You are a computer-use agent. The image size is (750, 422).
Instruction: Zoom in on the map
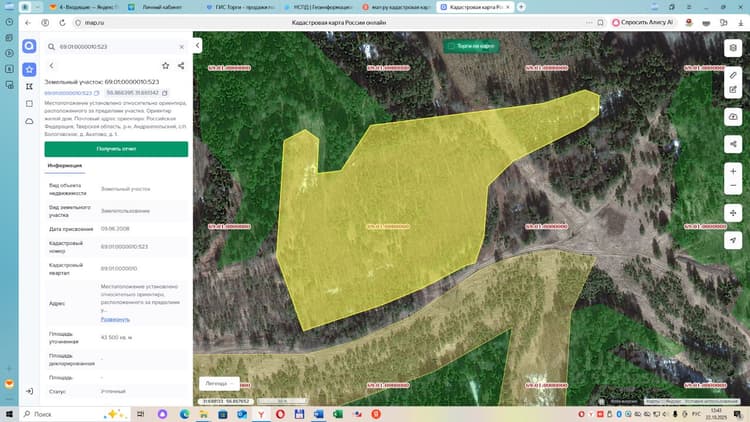point(733,171)
